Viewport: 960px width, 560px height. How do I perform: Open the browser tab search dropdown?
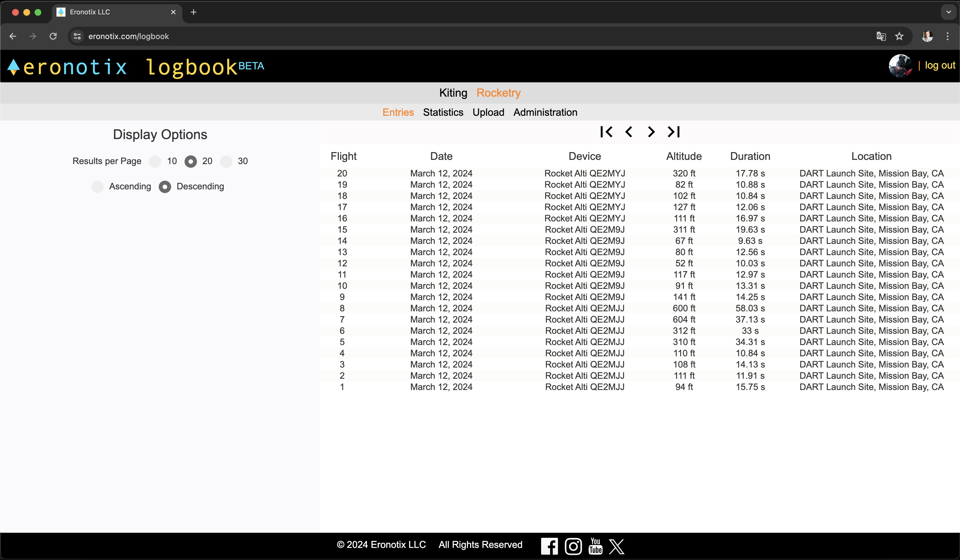click(948, 12)
